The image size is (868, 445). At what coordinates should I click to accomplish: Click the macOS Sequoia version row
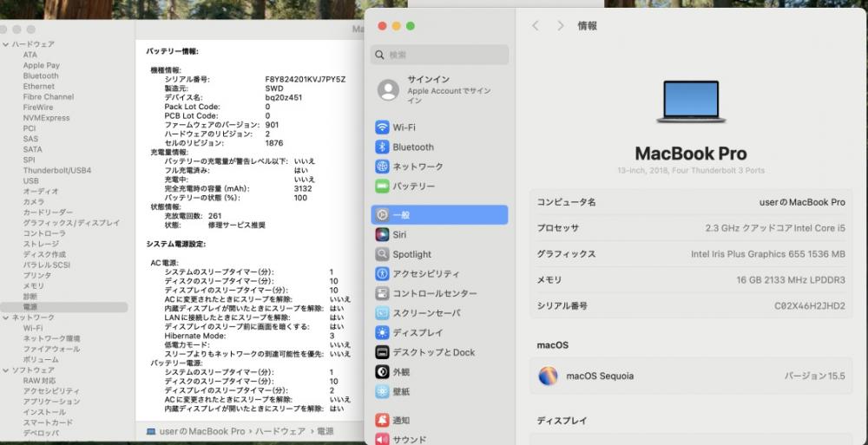[691, 376]
